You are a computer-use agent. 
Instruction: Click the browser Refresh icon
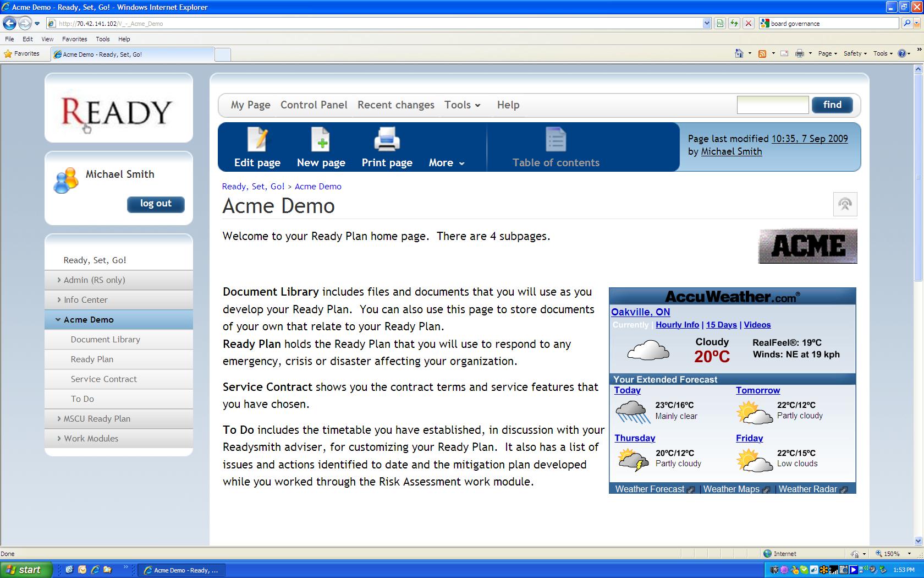point(734,23)
